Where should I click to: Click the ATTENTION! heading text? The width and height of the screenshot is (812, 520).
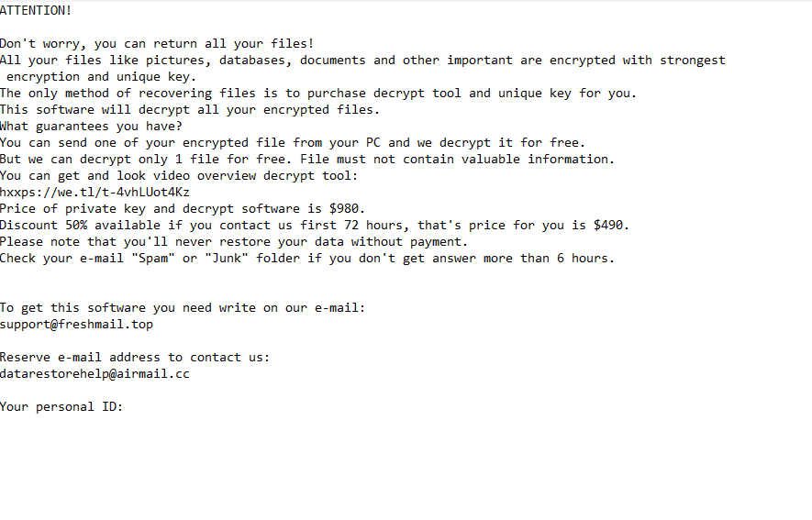(x=36, y=10)
